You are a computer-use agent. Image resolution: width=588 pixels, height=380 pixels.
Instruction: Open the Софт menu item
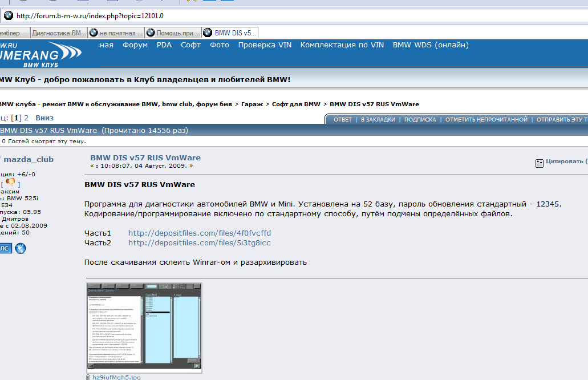pyautogui.click(x=190, y=45)
